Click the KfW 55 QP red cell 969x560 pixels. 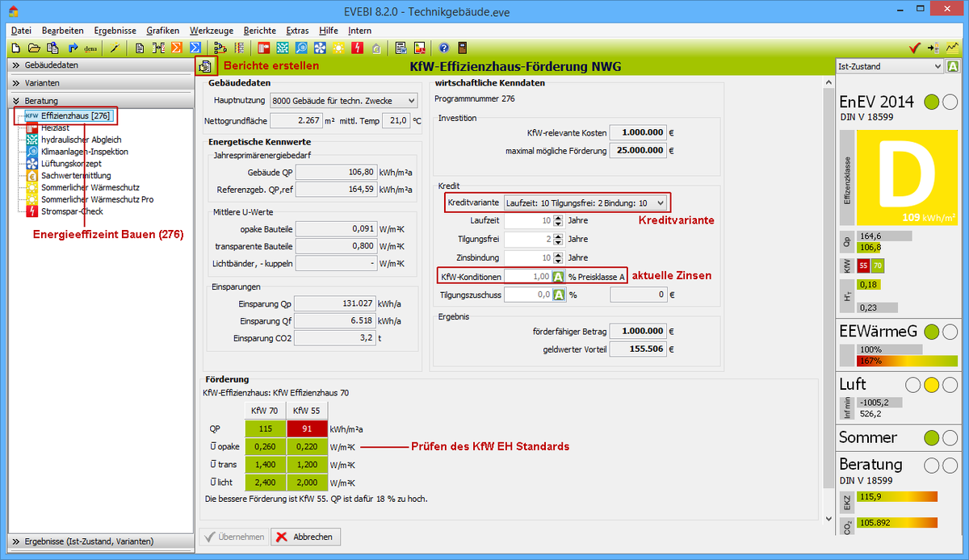306,430
